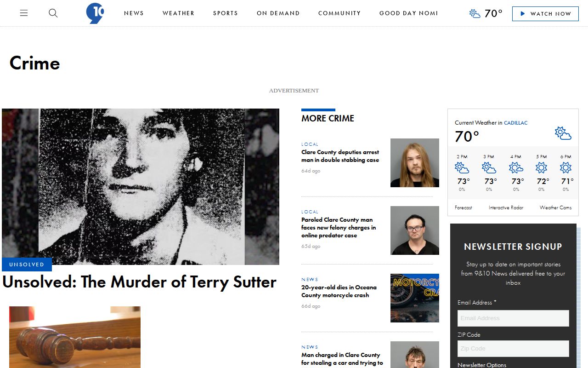Click the partly cloudy icon in weather widget
588x368 pixels.
pyautogui.click(x=563, y=133)
